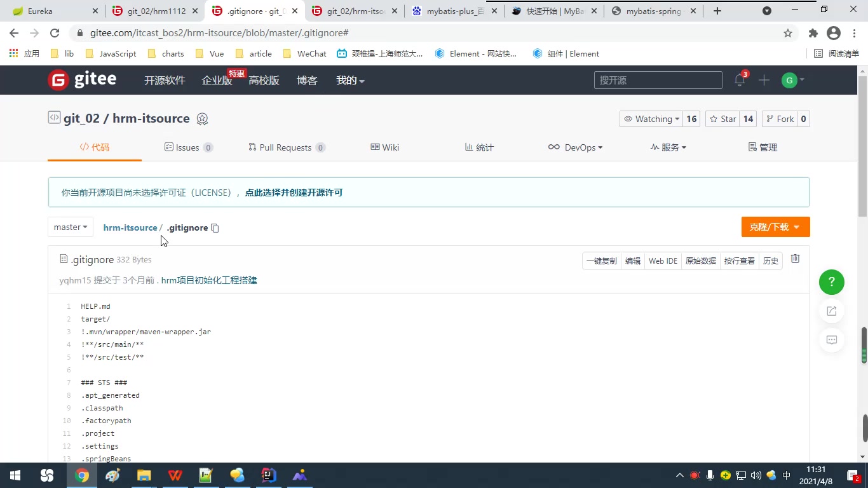Click the share external link floating icon
This screenshot has width=868, height=488.
[831, 311]
